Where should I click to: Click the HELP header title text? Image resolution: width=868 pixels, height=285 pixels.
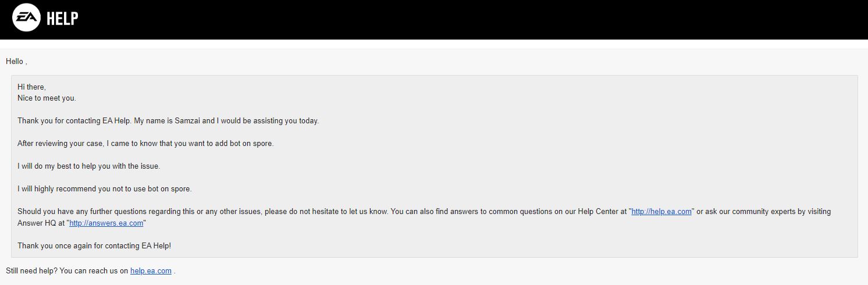coord(62,19)
